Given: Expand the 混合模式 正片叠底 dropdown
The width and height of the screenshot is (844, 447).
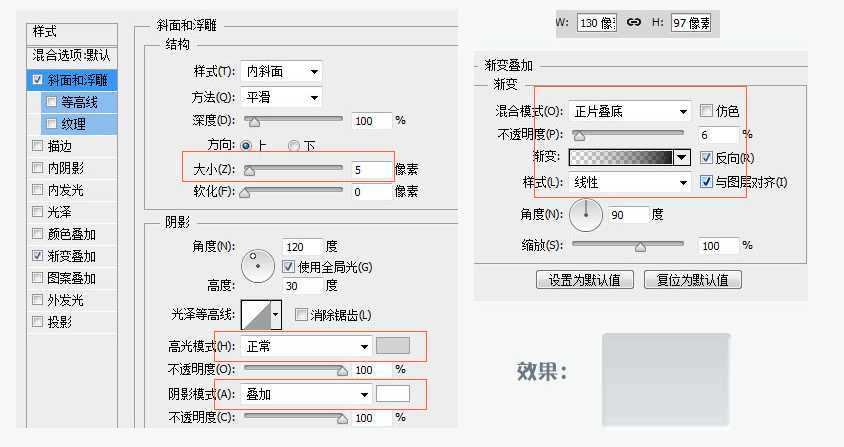Looking at the screenshot, I should tap(629, 111).
